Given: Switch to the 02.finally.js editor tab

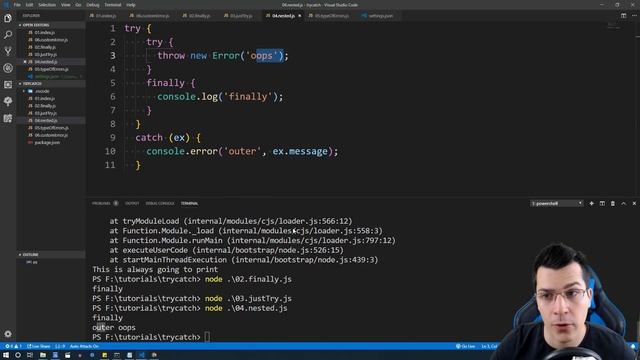Looking at the screenshot, I should (x=198, y=16).
